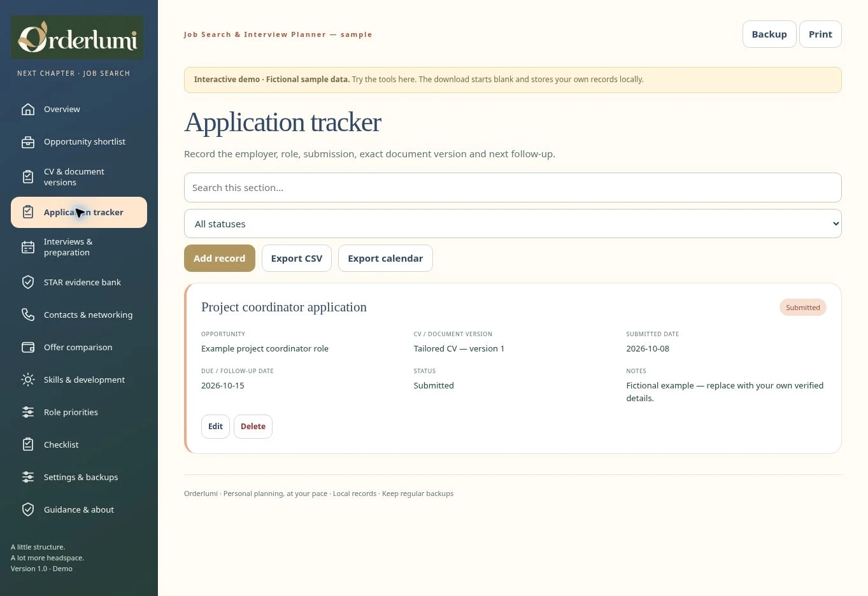868x596 pixels.
Task: Click the Export calendar button
Action: pos(385,259)
